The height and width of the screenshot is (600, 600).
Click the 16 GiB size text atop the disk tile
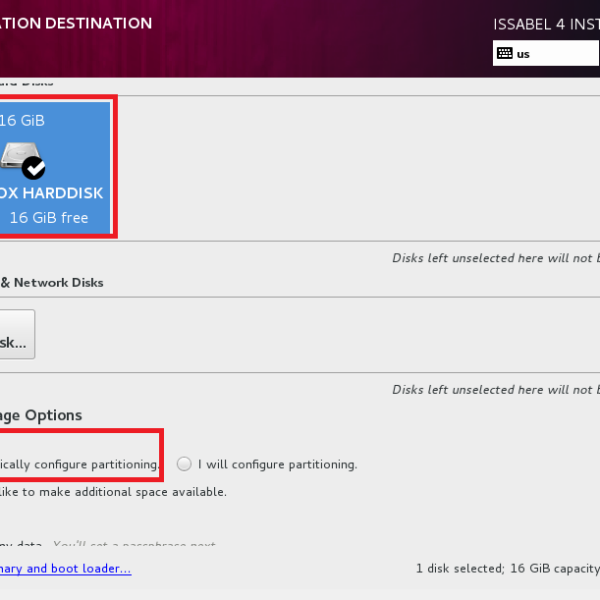tap(22, 120)
